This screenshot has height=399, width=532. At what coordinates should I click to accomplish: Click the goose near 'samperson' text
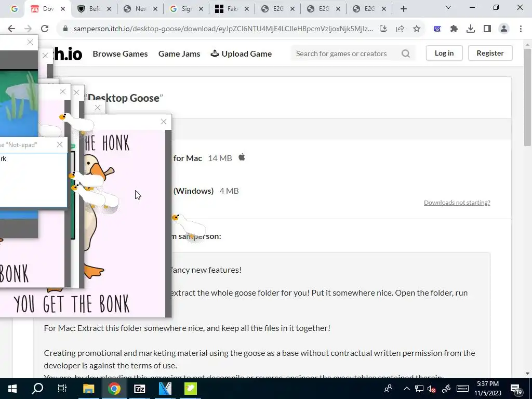click(x=190, y=228)
